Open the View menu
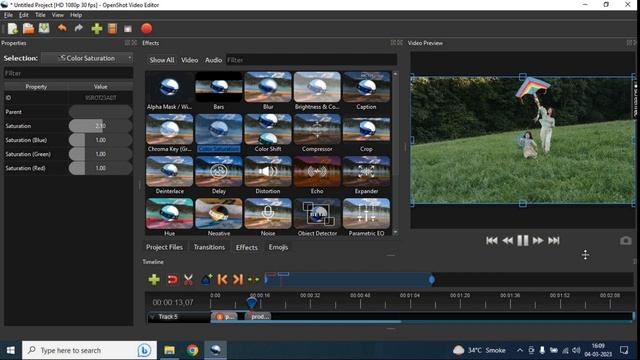This screenshot has width=640, height=360. pos(58,15)
